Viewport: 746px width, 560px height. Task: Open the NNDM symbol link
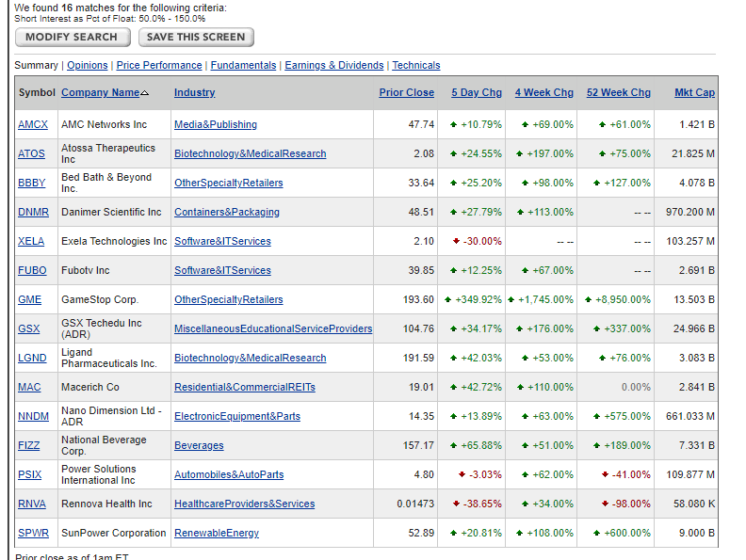pos(33,416)
